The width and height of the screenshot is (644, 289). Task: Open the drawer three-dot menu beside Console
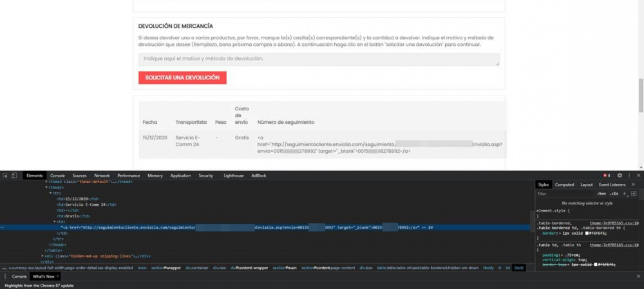tap(5, 276)
